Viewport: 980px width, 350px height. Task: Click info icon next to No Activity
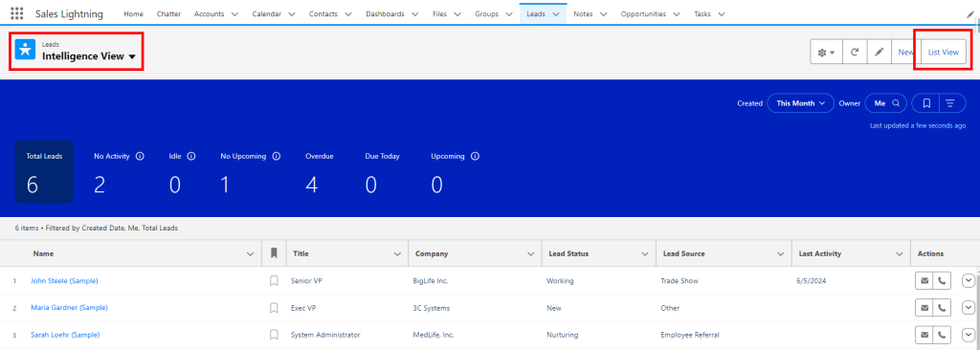[x=140, y=156]
